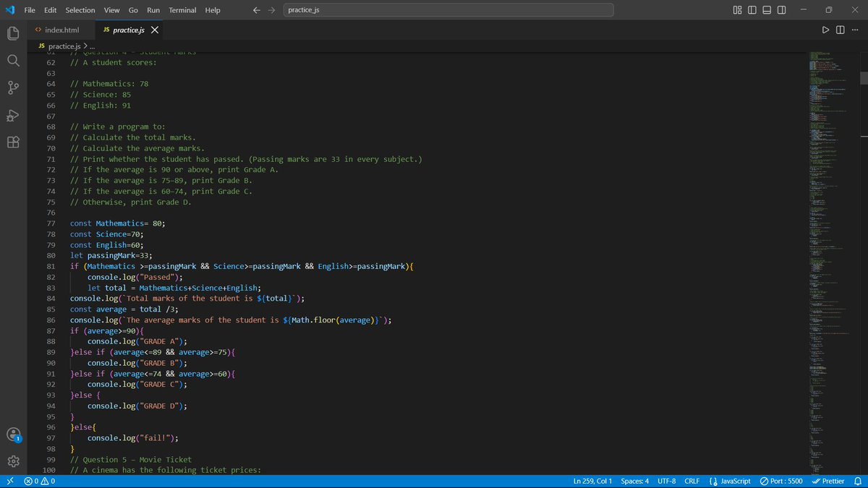Click the VS Code logo icon
868x488 pixels.
9,9
